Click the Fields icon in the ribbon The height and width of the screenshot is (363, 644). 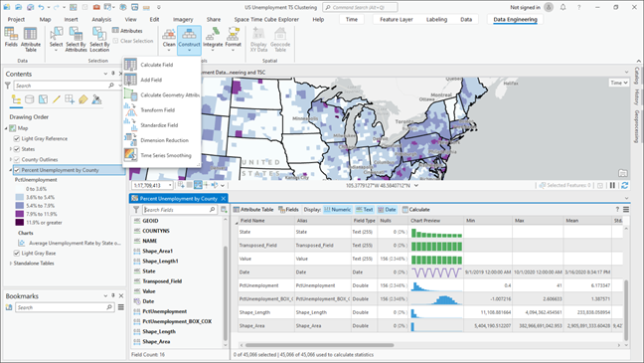(x=11, y=38)
